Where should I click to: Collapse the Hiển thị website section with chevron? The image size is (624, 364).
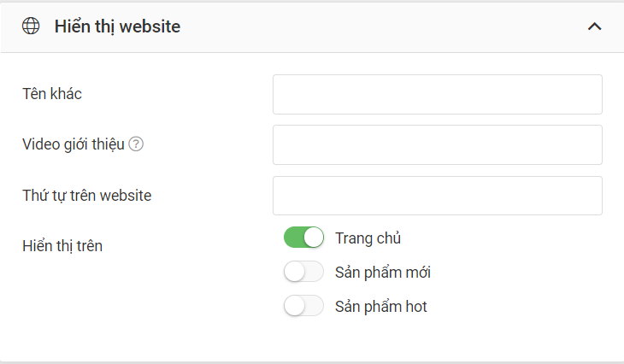[595, 26]
